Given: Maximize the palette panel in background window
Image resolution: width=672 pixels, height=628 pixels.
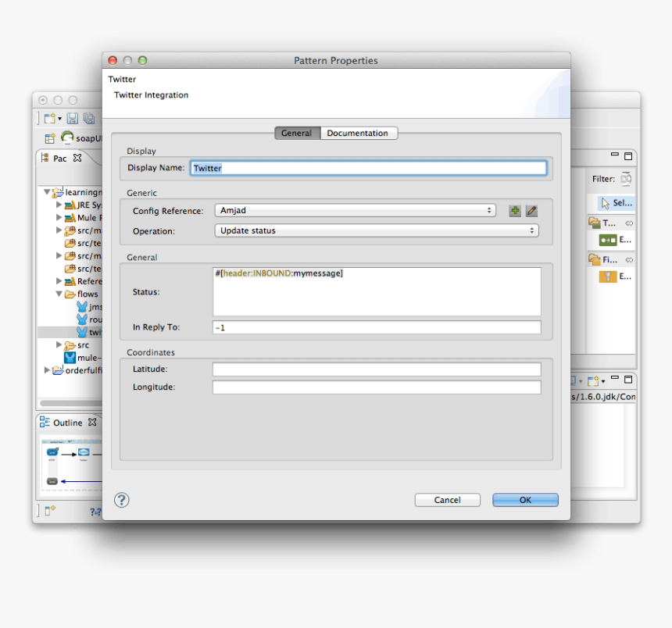Looking at the screenshot, I should (628, 156).
